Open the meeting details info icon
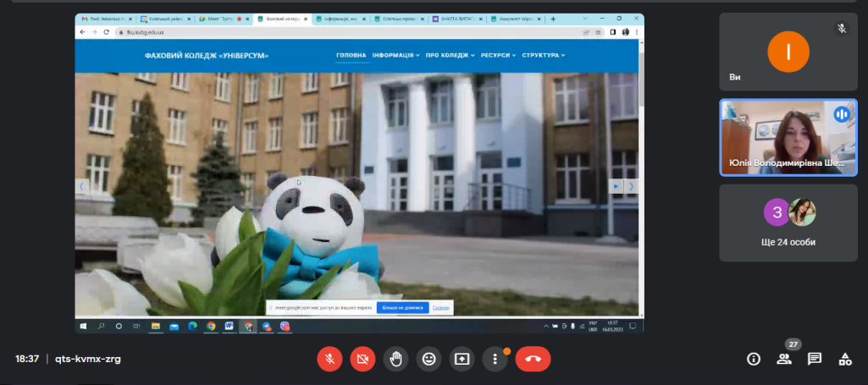This screenshot has width=868, height=385. [x=753, y=359]
